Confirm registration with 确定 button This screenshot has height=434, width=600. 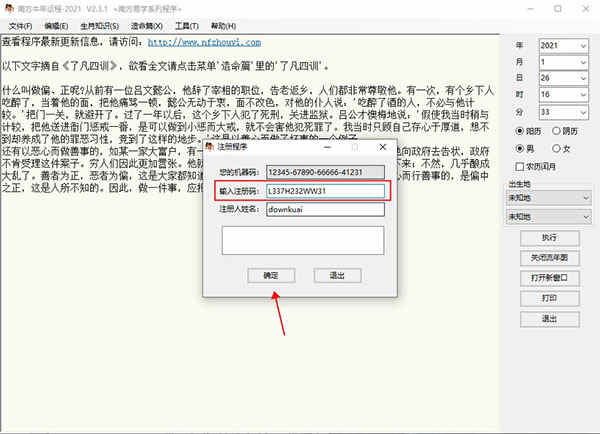pos(271,276)
